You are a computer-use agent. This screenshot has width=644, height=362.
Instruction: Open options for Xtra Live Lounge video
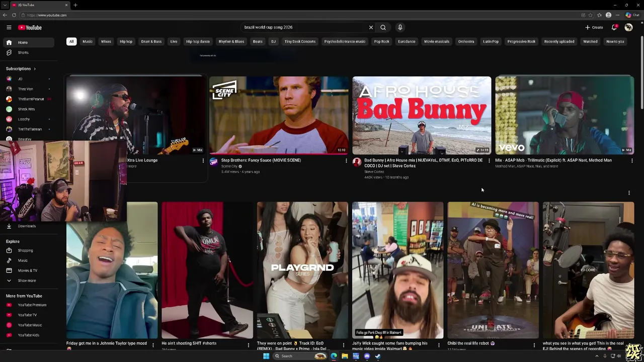(x=203, y=161)
